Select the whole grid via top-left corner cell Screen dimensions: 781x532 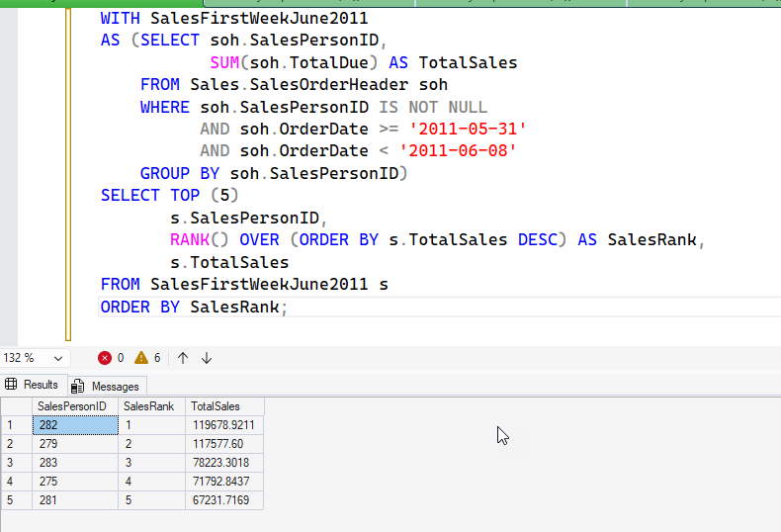[x=16, y=406]
